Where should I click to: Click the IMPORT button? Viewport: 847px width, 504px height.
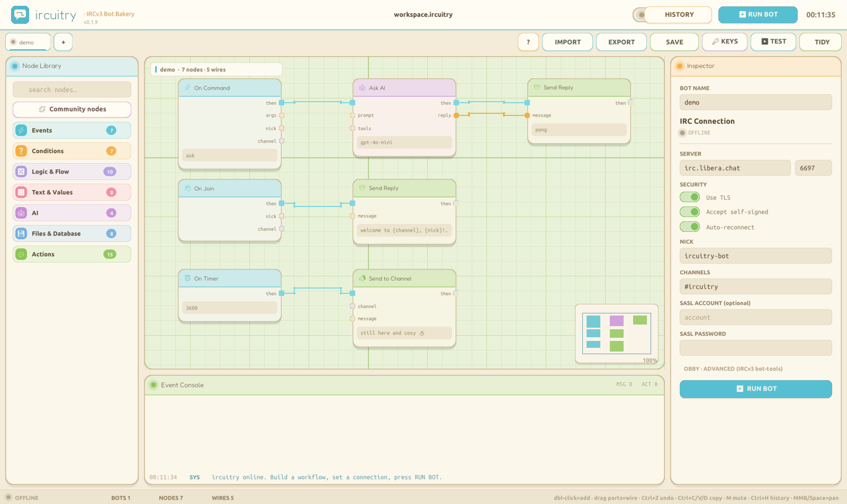pyautogui.click(x=567, y=42)
